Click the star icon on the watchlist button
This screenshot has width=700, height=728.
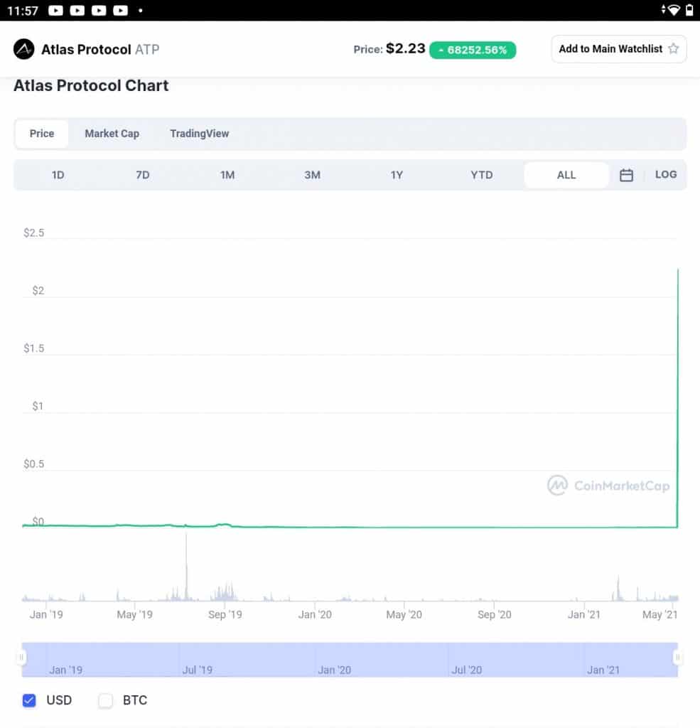674,48
